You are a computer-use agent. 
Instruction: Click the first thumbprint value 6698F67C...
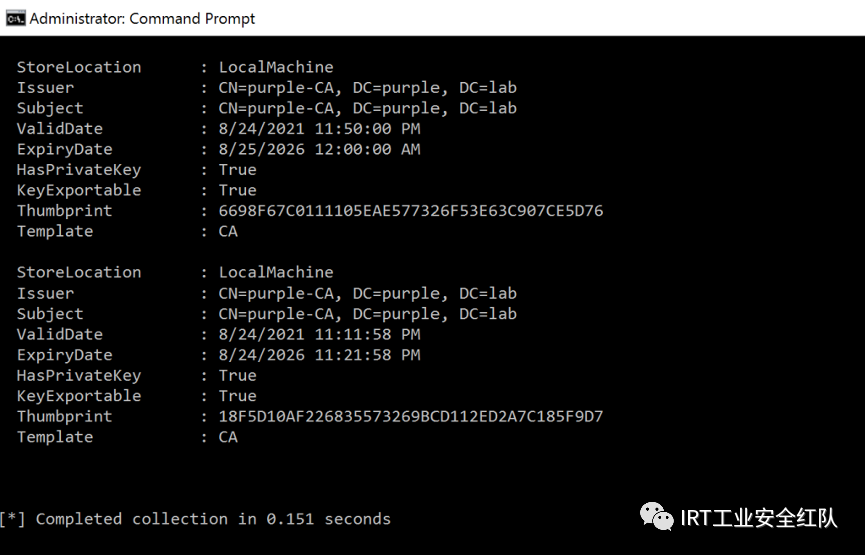(410, 210)
